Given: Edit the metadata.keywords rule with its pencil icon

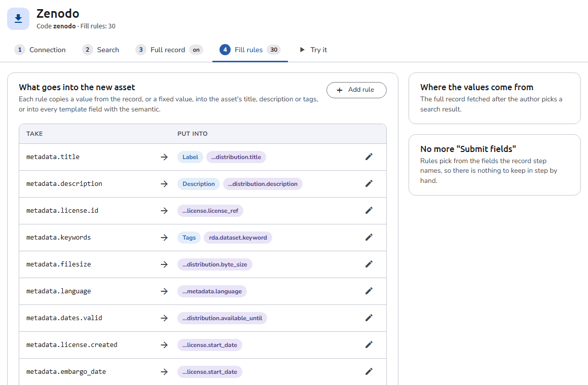Looking at the screenshot, I should 369,237.
